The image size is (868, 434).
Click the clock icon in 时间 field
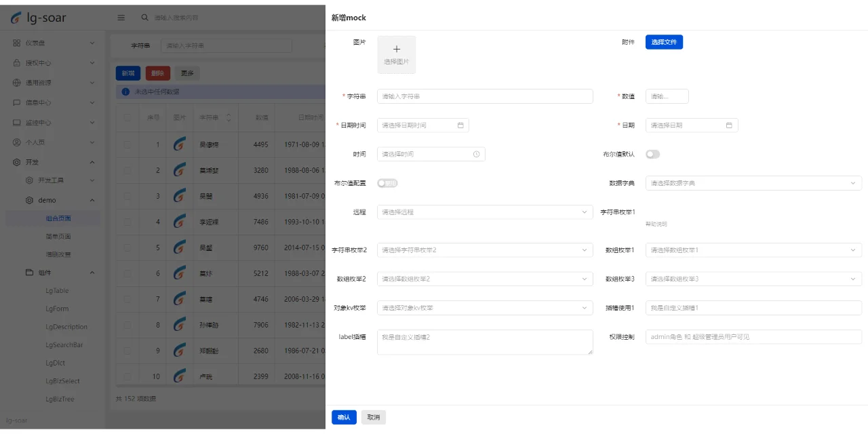point(477,154)
